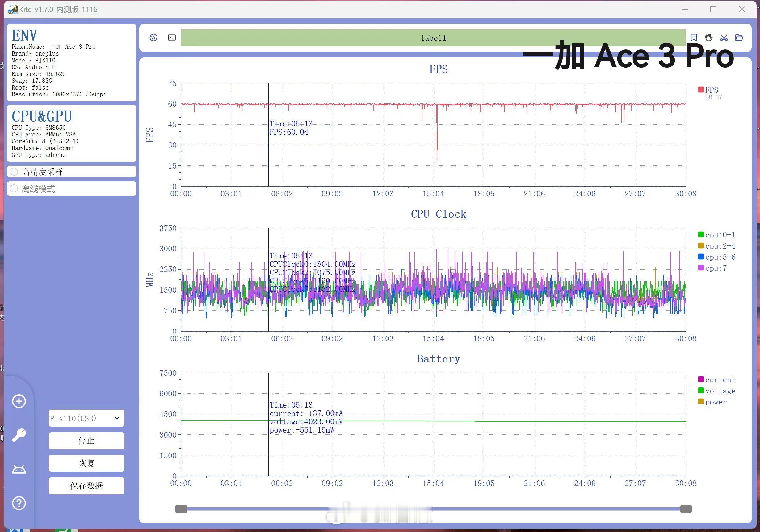Image resolution: width=760 pixels, height=532 pixels.
Task: Click the FPS:60.04 tooltip readout
Action: pos(289,132)
